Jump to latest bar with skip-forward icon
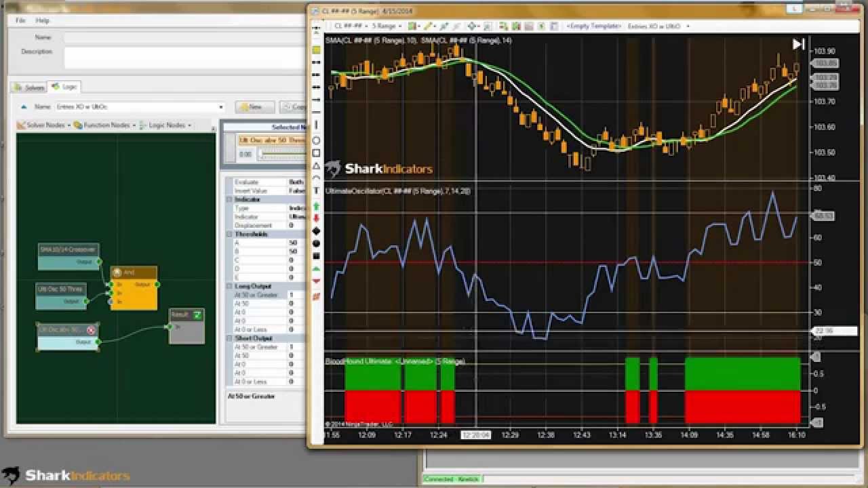Image resolution: width=868 pixels, height=488 pixels. pos(798,44)
